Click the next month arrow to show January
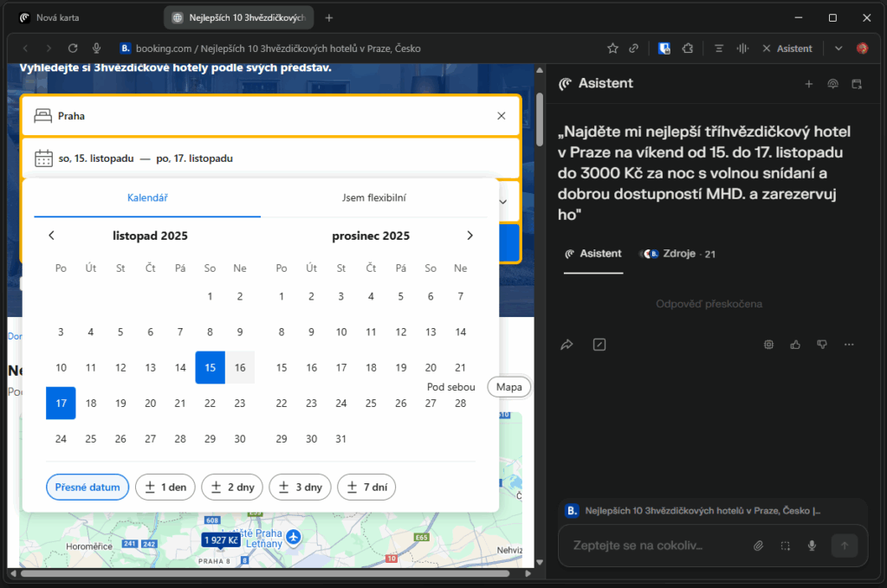The width and height of the screenshot is (887, 588). coord(469,235)
